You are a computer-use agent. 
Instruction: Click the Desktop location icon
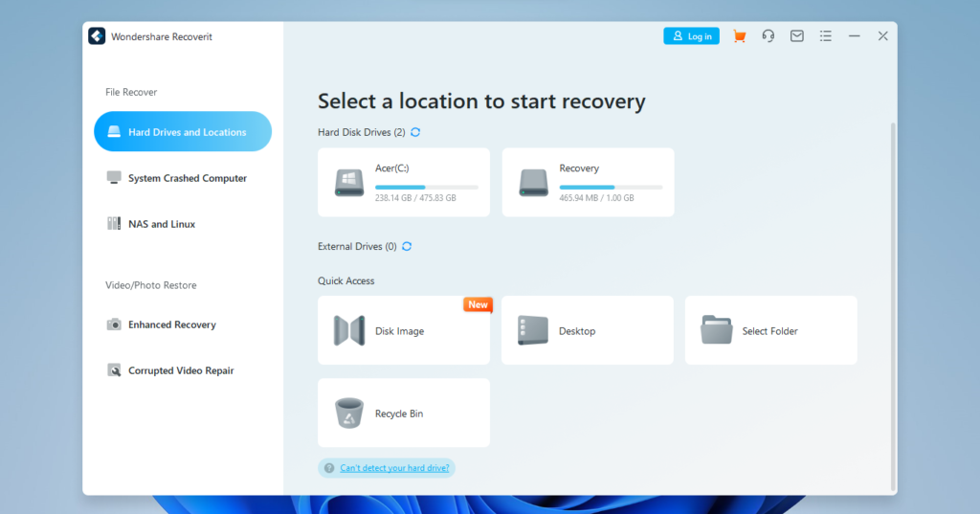pos(533,331)
